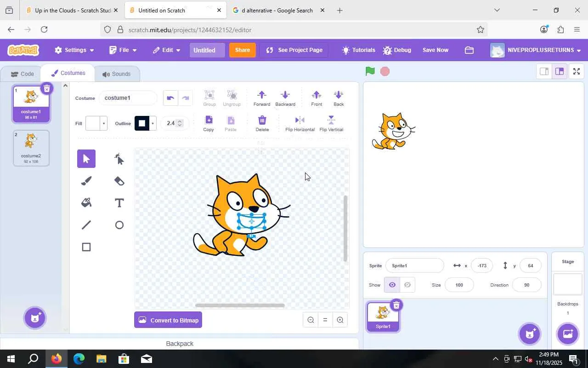The width and height of the screenshot is (588, 368).
Task: Bring selection Forward one layer
Action: click(x=262, y=98)
